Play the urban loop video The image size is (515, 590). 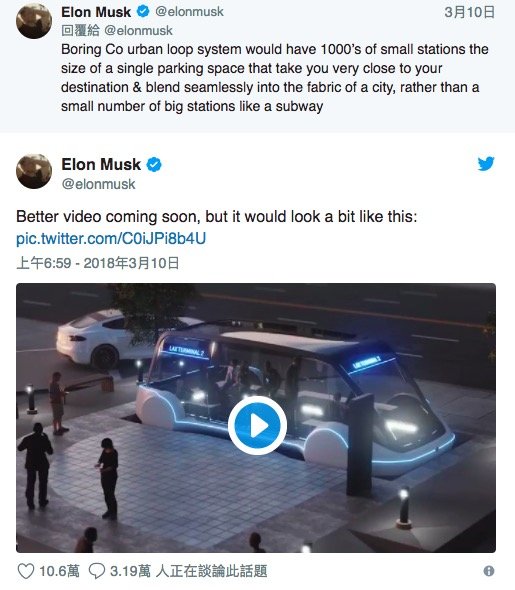click(x=257, y=425)
